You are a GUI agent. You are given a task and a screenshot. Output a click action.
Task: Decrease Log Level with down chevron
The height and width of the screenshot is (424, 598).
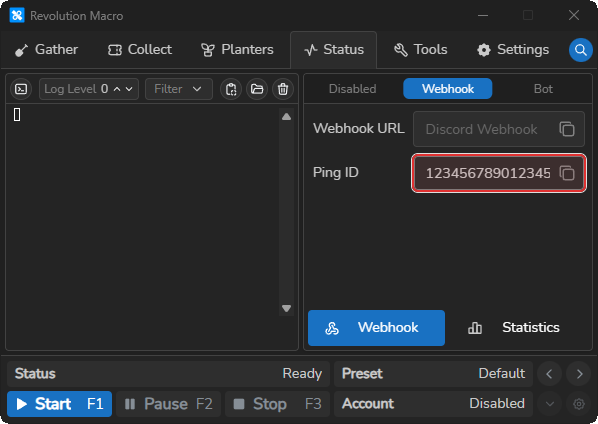click(129, 89)
